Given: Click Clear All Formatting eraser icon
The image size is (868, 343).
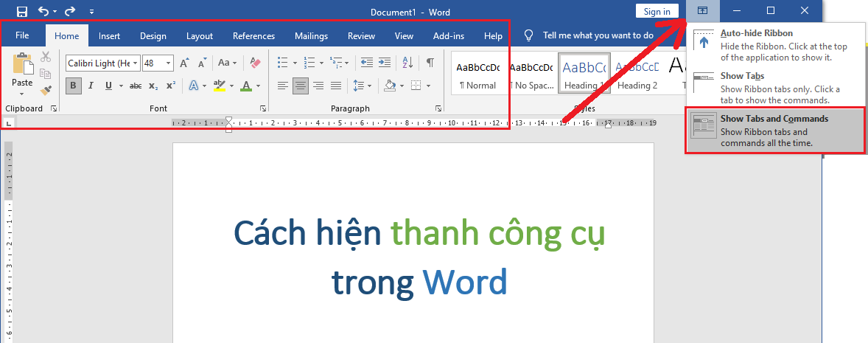Looking at the screenshot, I should (255, 63).
